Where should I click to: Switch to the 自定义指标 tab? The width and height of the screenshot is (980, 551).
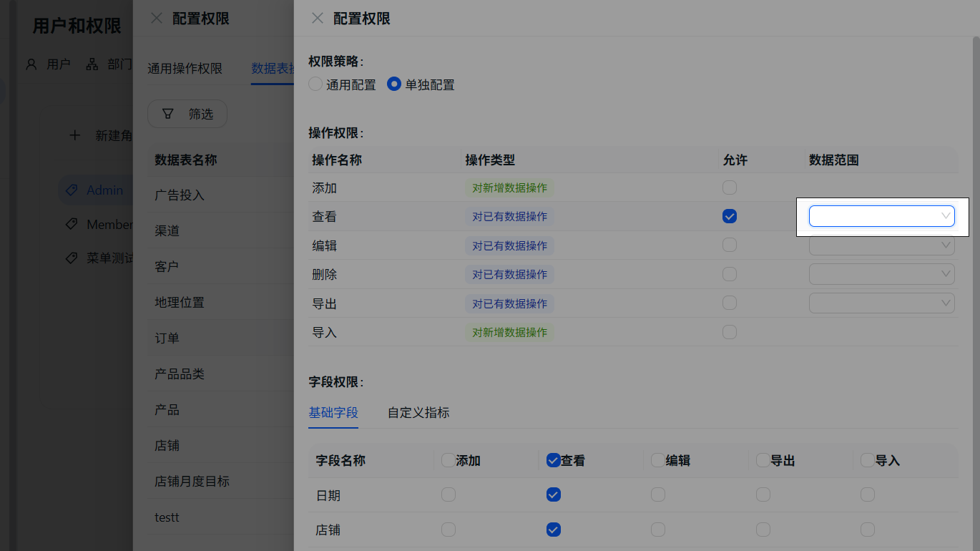(x=418, y=412)
